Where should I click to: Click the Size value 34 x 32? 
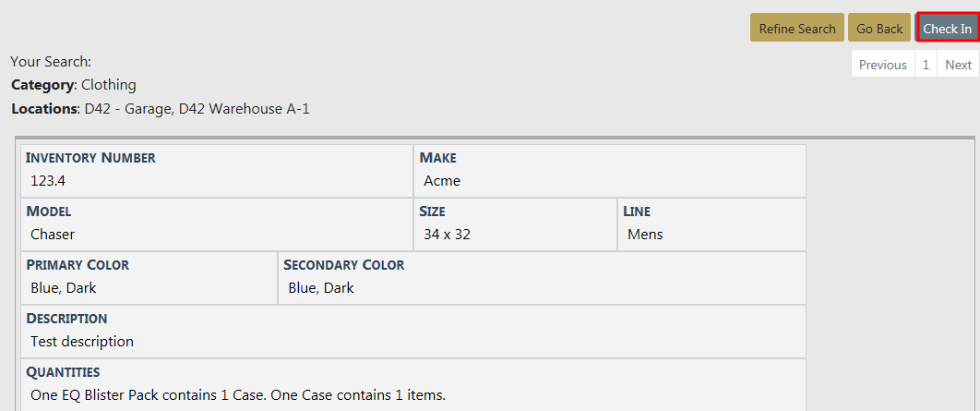point(447,234)
